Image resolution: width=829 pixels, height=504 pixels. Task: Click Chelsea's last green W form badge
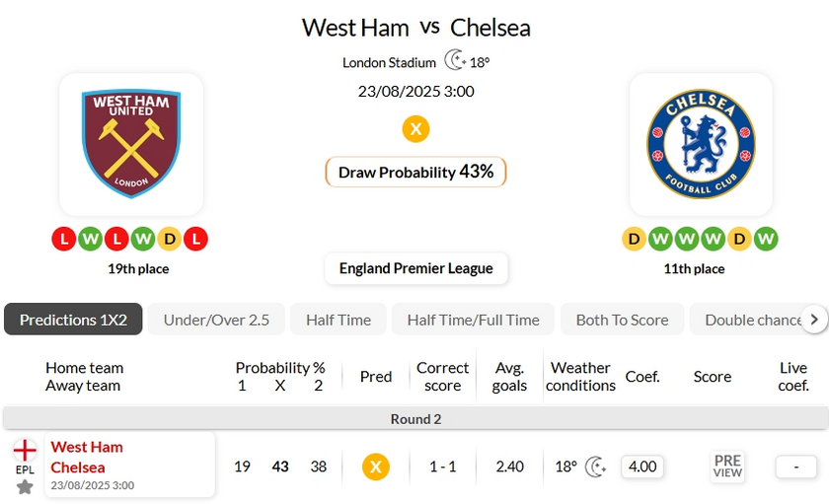click(766, 239)
